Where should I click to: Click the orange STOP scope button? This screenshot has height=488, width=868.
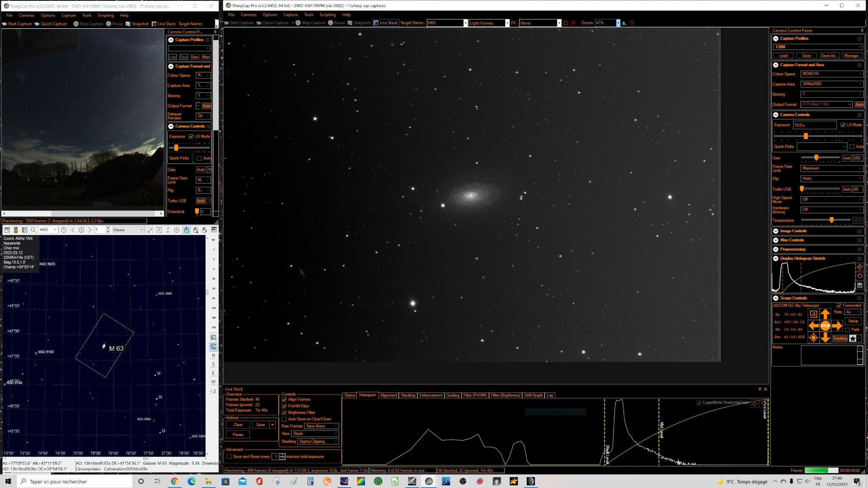[825, 326]
